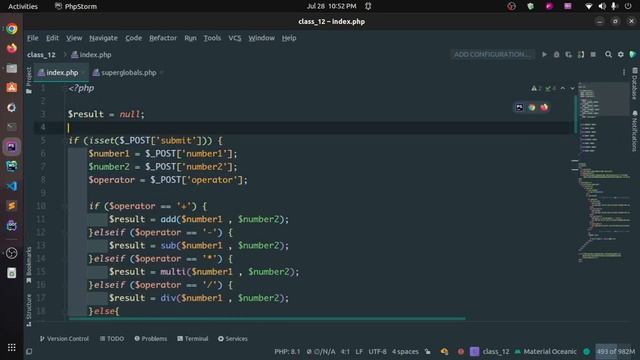The height and width of the screenshot is (360, 640).
Task: Jump to next highlighted error arrow
Action: pyautogui.click(x=572, y=88)
